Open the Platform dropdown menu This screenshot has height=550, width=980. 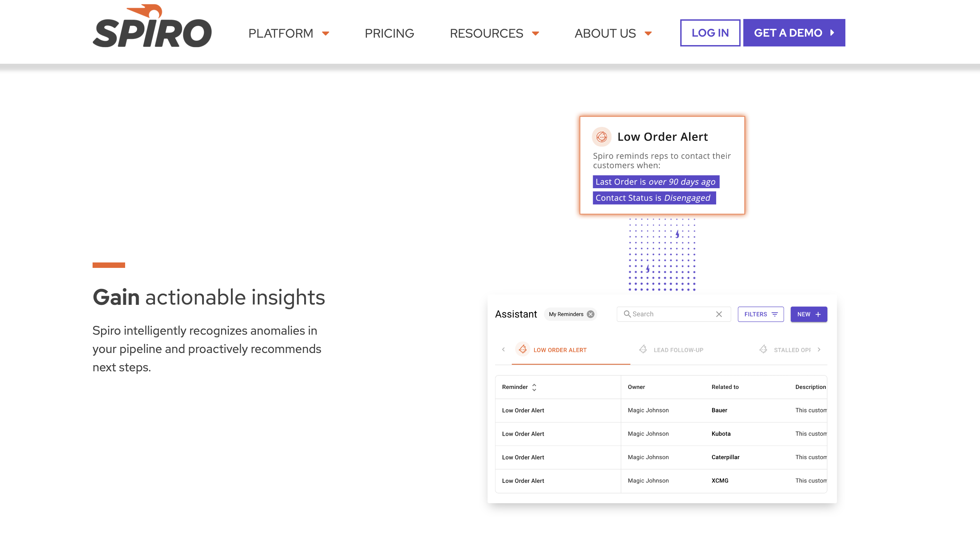[x=289, y=34]
